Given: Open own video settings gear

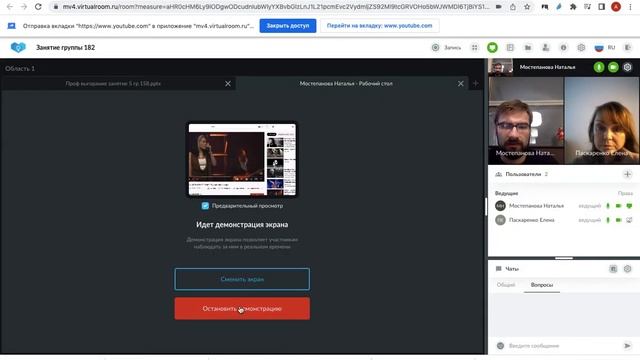Looking at the screenshot, I should [627, 67].
